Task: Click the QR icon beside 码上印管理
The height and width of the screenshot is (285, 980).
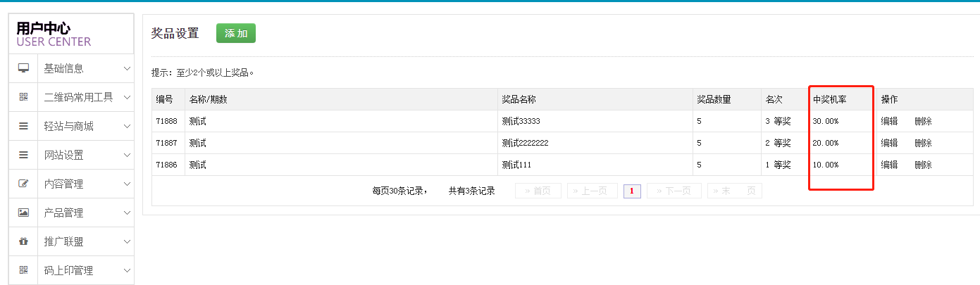Action: click(23, 270)
